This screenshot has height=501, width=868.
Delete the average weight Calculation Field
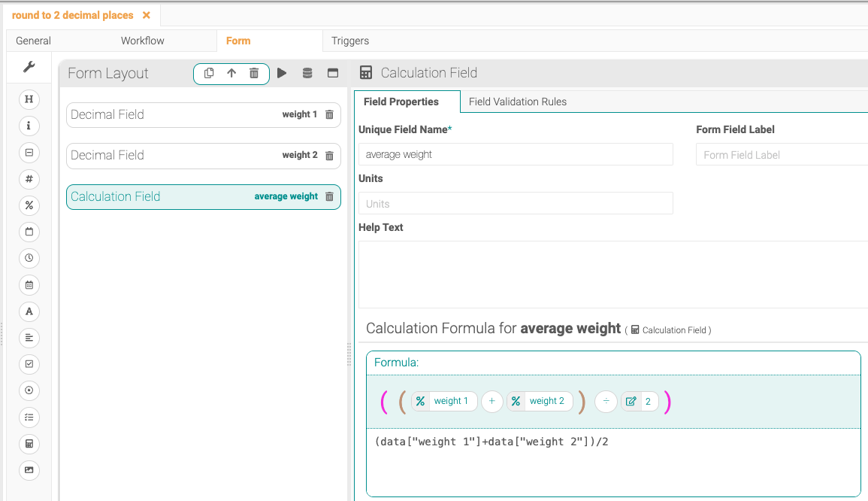pos(329,196)
